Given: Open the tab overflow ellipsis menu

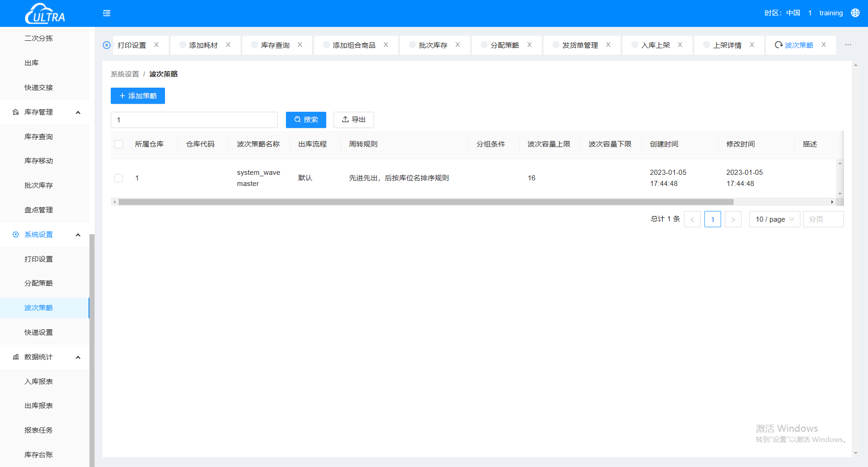Looking at the screenshot, I should coord(848,45).
